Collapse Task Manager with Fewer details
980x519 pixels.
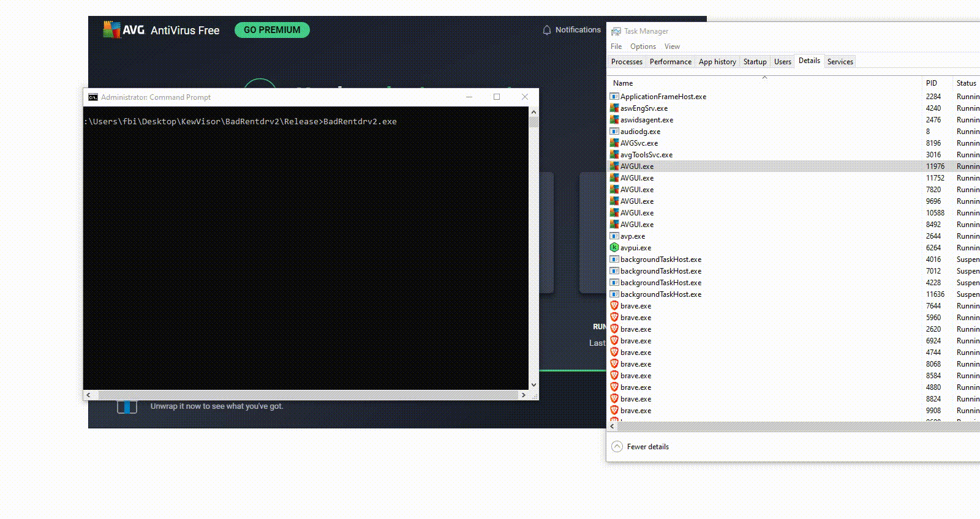[x=640, y=447]
